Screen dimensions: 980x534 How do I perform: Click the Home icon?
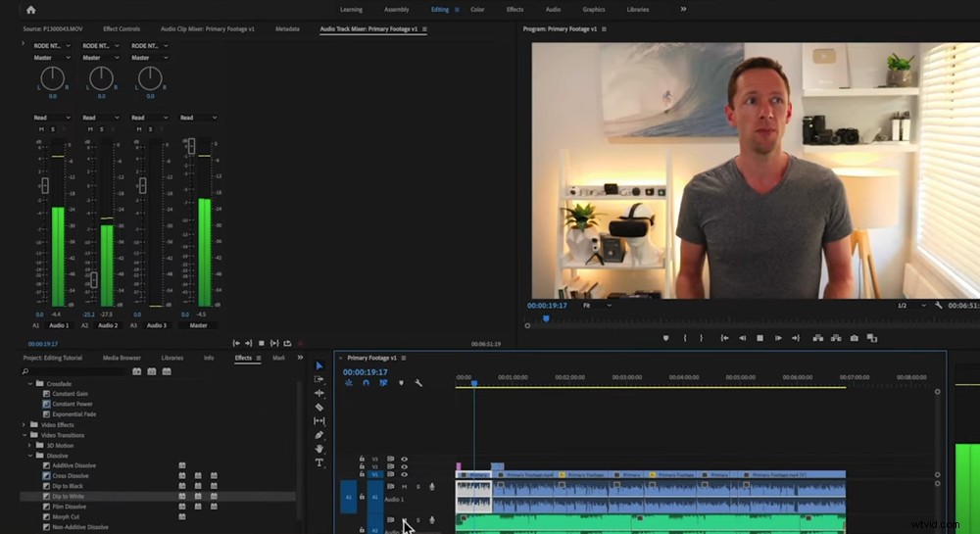click(30, 10)
